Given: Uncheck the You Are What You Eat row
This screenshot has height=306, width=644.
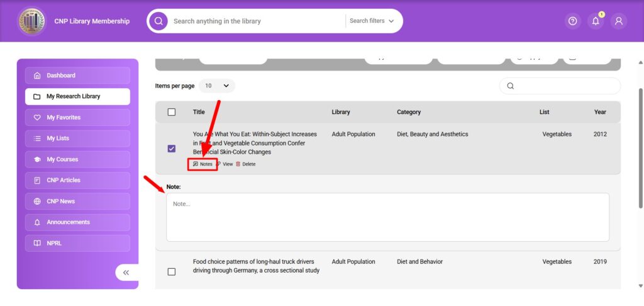Looking at the screenshot, I should tap(172, 149).
